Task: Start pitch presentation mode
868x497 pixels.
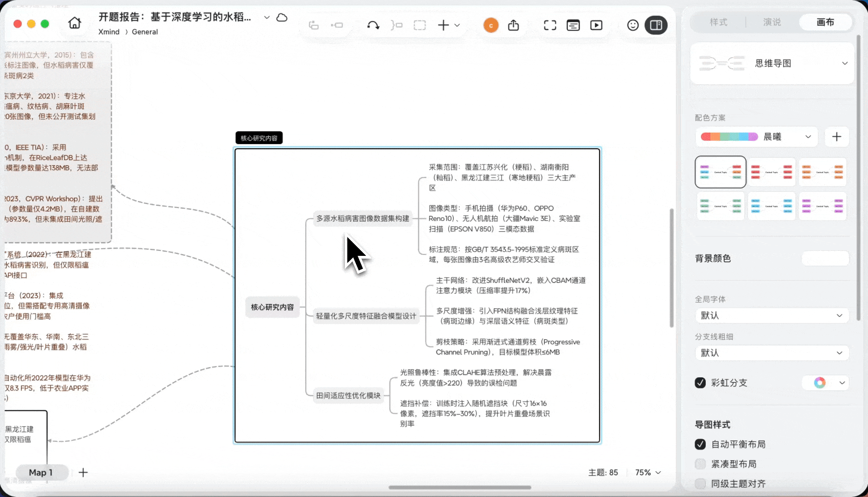Action: pyautogui.click(x=596, y=25)
